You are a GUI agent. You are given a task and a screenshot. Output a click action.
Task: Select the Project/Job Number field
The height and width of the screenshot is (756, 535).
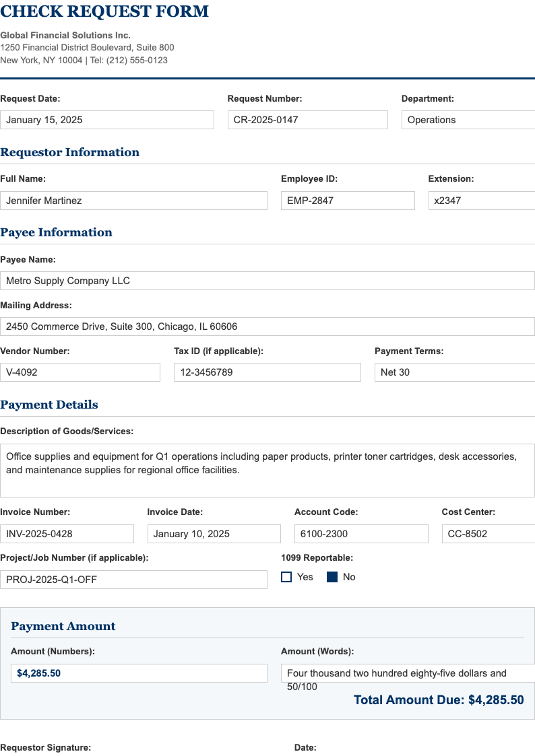point(134,579)
